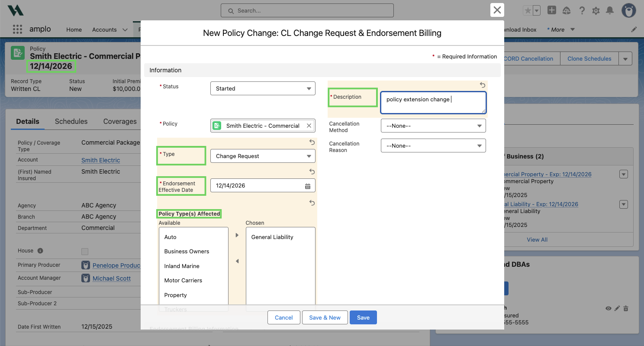Open the help question mark icon
This screenshot has width=644, height=346.
pos(582,11)
